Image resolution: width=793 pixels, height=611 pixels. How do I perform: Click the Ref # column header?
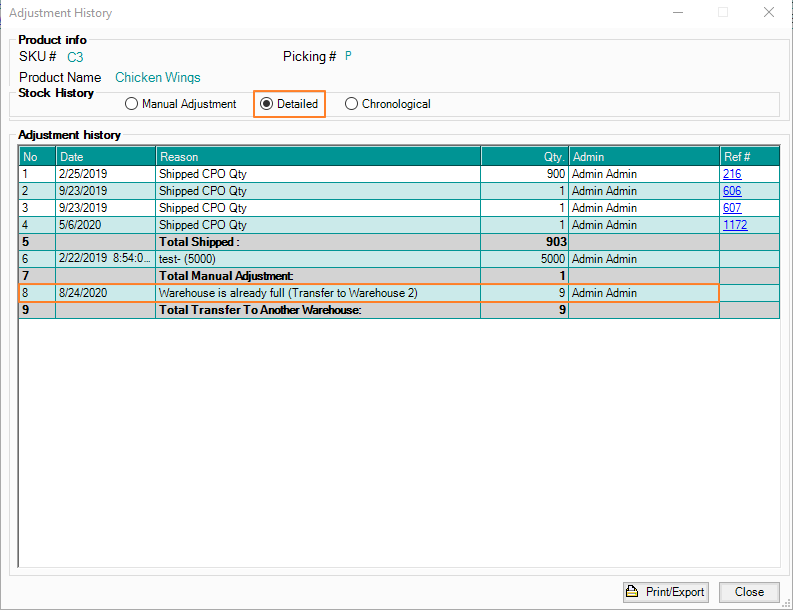click(x=748, y=157)
